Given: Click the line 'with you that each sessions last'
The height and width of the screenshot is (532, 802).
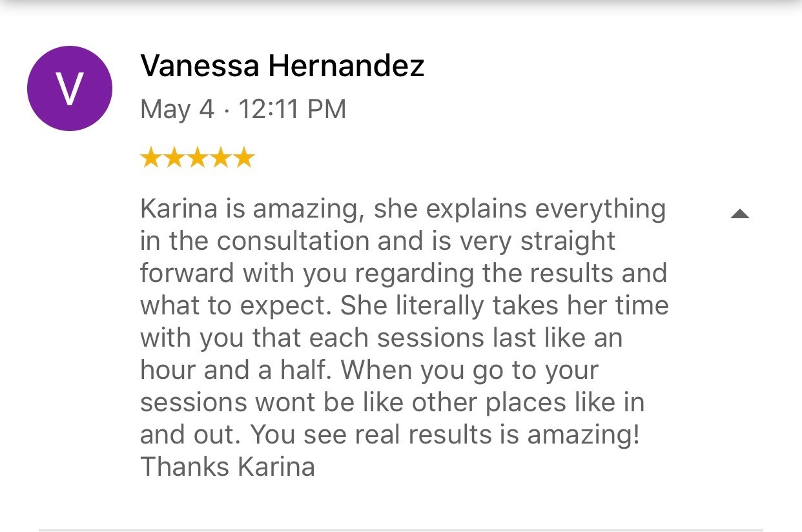Looking at the screenshot, I should [x=381, y=338].
